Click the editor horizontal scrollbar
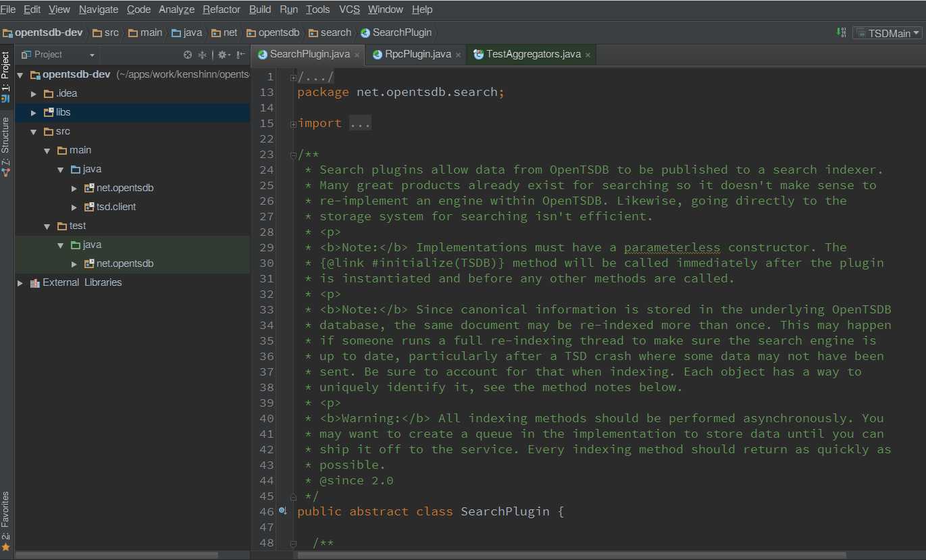Image resolution: width=926 pixels, height=560 pixels. point(571,555)
